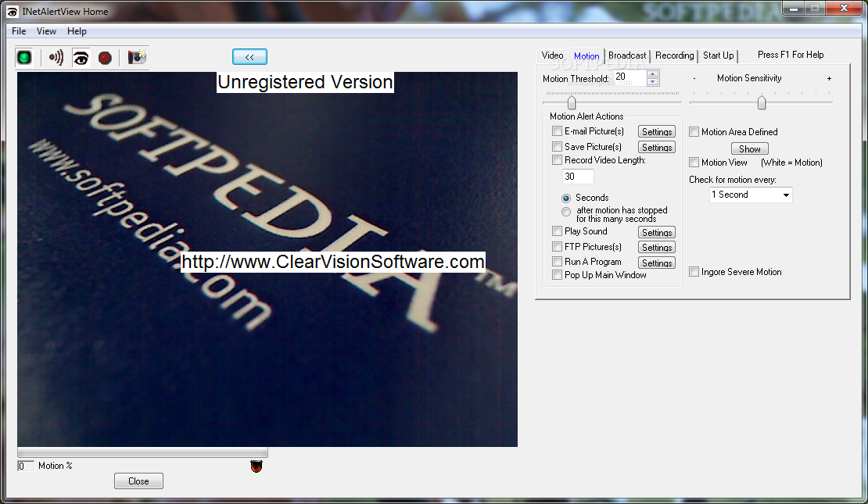Click the minus sign by Motion Sensitivity
The image size is (868, 504).
pyautogui.click(x=694, y=79)
